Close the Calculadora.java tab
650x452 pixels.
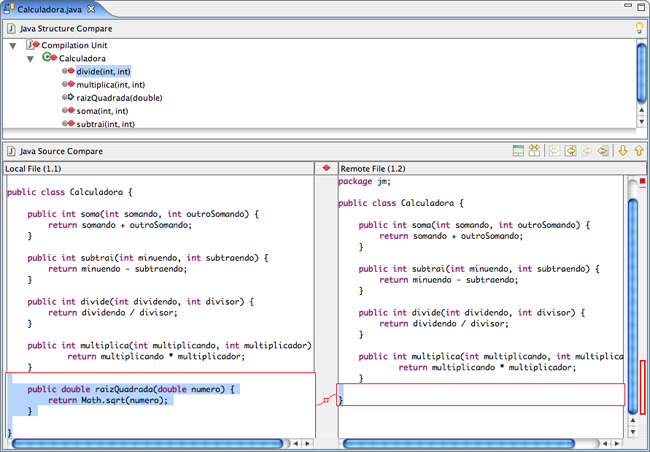tap(90, 9)
